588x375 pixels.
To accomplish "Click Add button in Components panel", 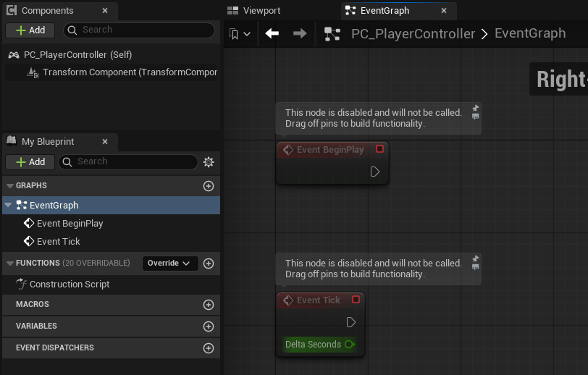I will 30,30.
